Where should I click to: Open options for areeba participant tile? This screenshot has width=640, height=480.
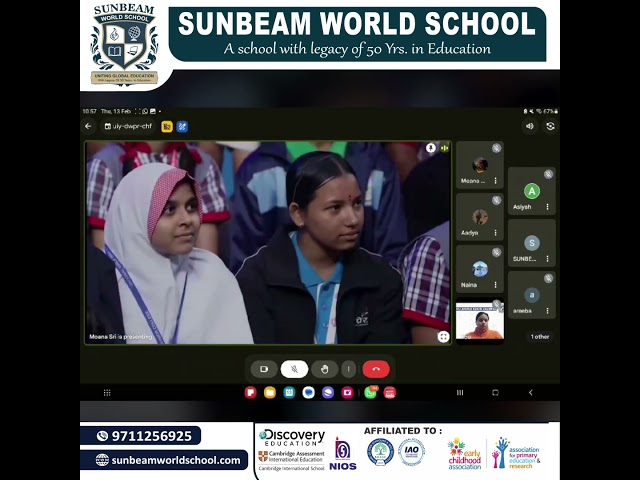click(x=547, y=311)
